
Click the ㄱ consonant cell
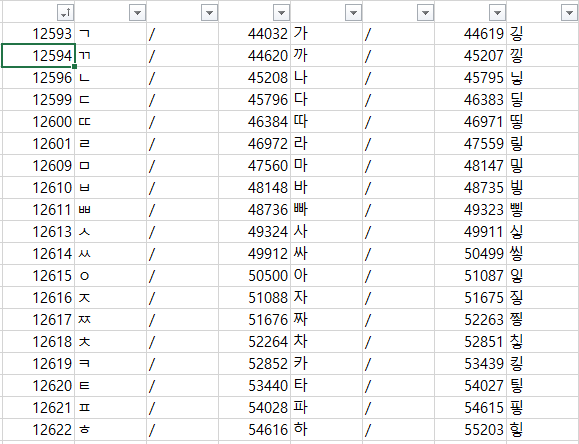110,34
